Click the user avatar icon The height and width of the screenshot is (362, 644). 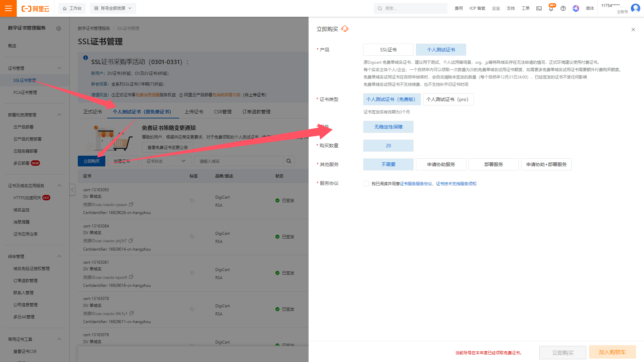pyautogui.click(x=635, y=8)
